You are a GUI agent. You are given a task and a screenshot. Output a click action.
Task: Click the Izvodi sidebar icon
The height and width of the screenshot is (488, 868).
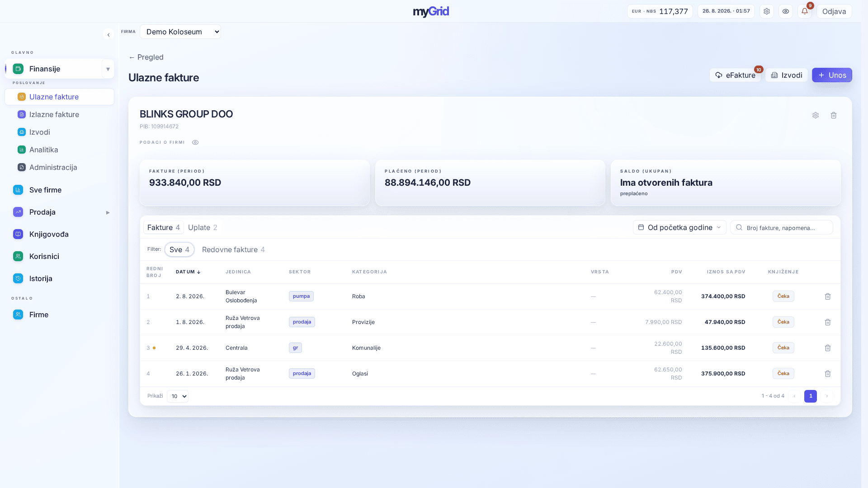coord(21,132)
